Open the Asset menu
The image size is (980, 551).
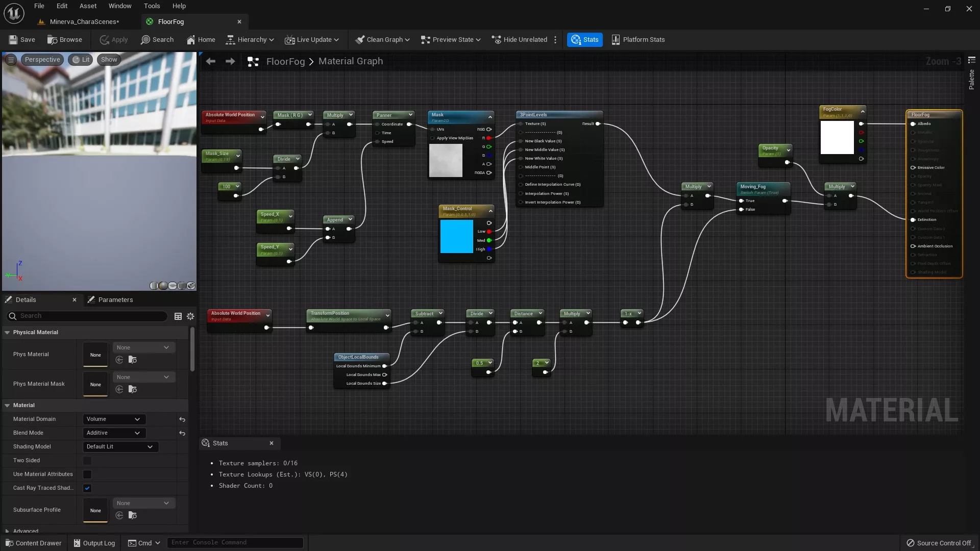pos(88,6)
